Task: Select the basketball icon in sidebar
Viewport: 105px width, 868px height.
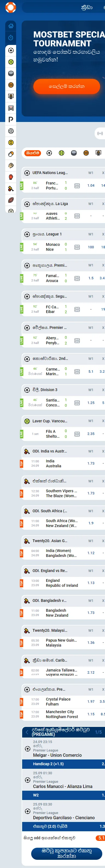Action: (11, 85)
